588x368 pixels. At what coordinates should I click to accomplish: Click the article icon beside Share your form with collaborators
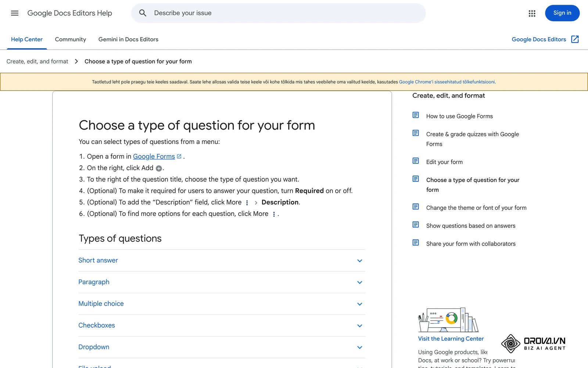coord(416,243)
